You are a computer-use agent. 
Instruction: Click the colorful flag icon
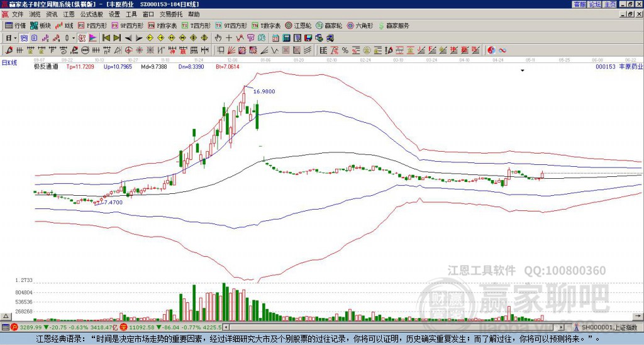pos(93,38)
